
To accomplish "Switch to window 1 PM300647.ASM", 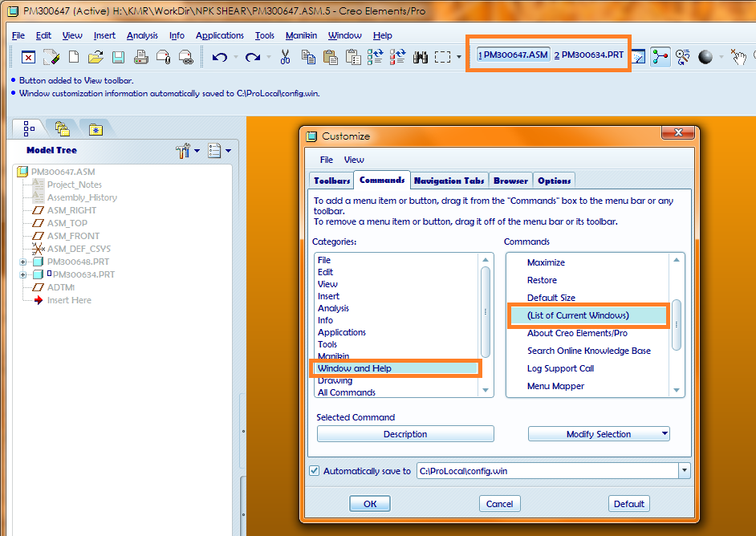I will pyautogui.click(x=513, y=55).
